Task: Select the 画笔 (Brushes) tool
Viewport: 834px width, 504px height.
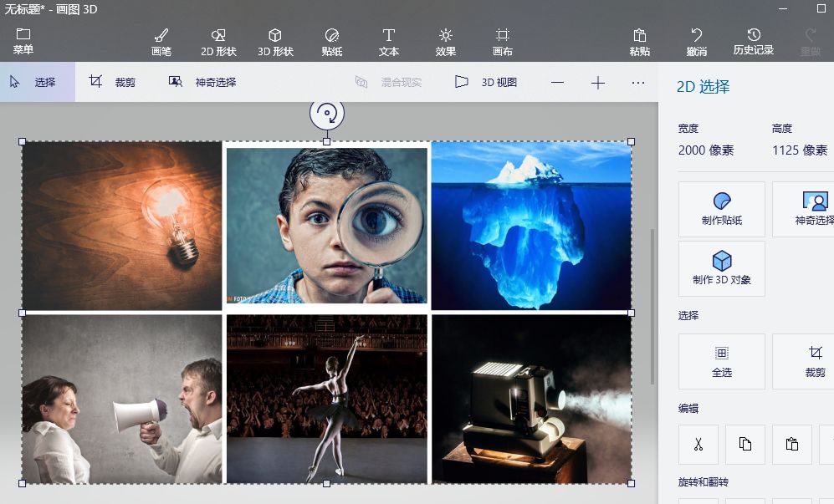Action: pyautogui.click(x=161, y=42)
